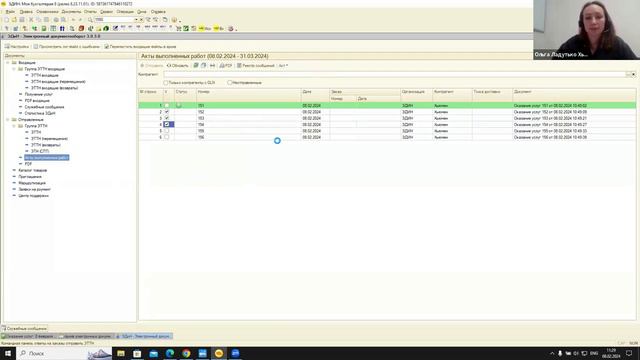Open the Файл menu
The height and width of the screenshot is (360, 640).
tap(10, 11)
